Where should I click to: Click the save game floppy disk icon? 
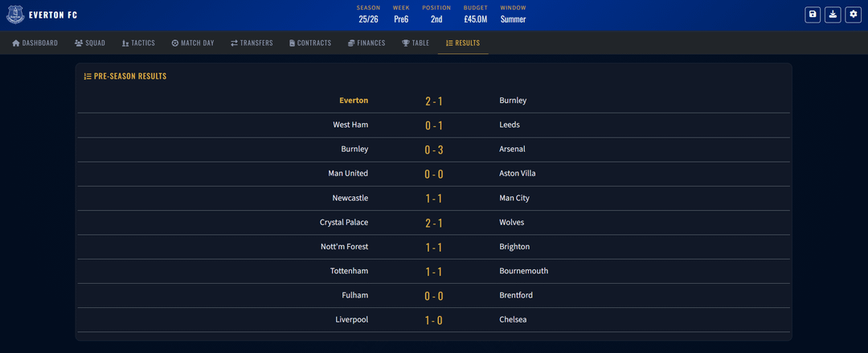[813, 14]
